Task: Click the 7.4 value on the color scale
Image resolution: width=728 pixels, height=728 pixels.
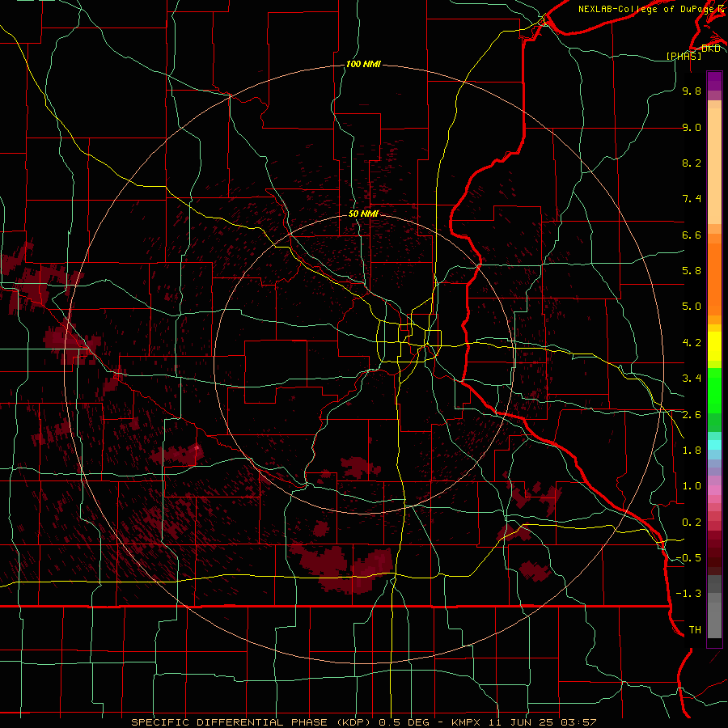Action: point(692,199)
